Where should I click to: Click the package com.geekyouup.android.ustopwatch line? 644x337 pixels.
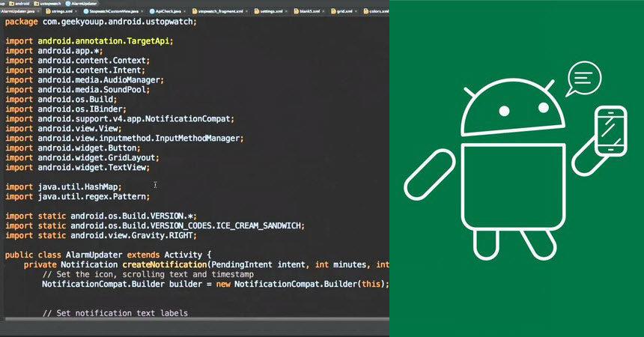click(x=101, y=22)
